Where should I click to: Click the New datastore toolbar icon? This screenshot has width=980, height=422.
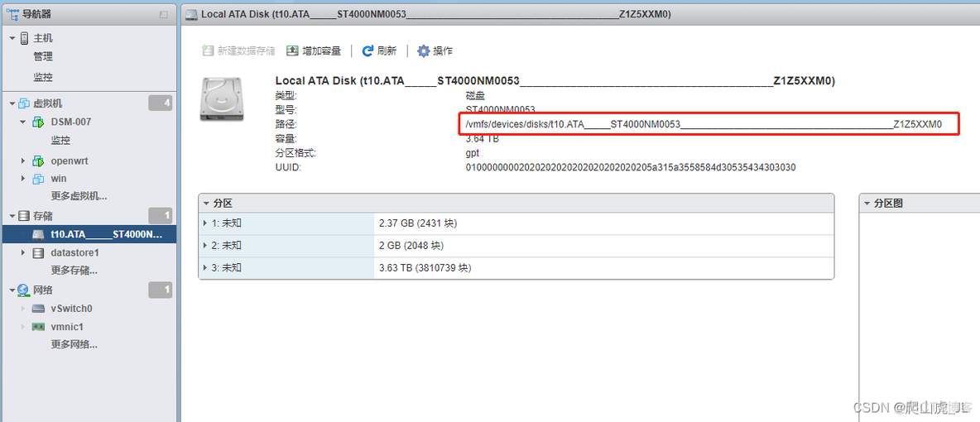(x=208, y=50)
